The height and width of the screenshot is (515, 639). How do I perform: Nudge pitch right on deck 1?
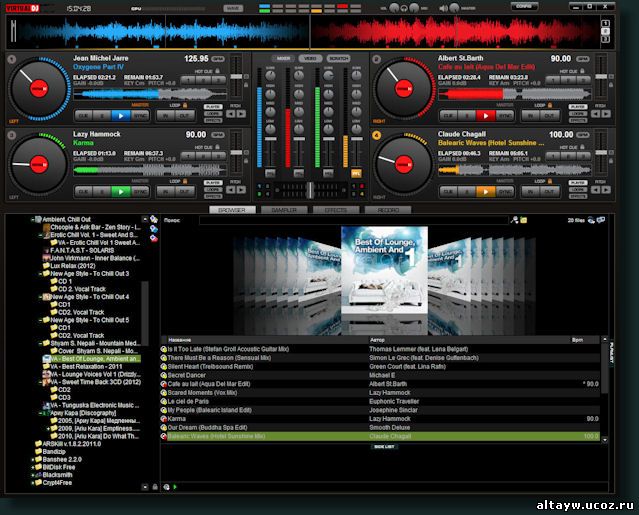coord(241,114)
